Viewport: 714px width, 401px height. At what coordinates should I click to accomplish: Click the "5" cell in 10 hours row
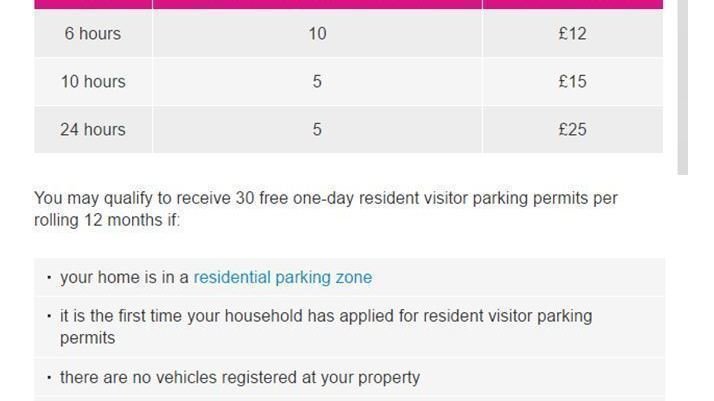(x=317, y=81)
